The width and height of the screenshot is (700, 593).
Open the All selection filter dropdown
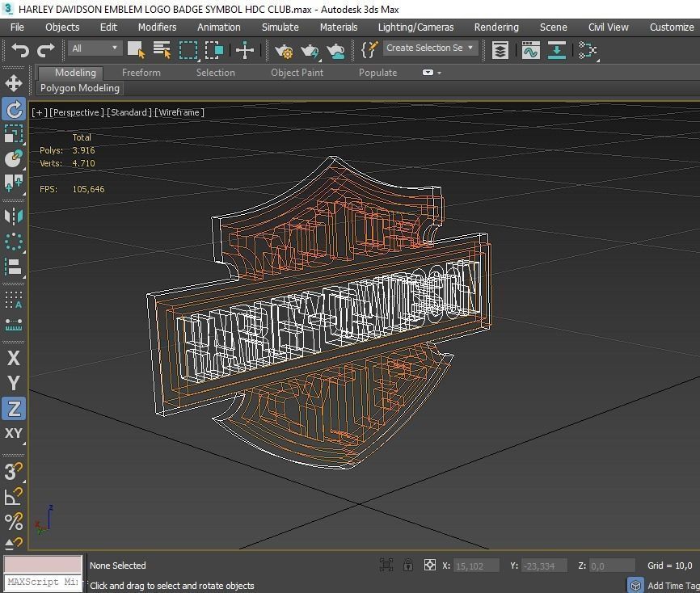pos(95,48)
